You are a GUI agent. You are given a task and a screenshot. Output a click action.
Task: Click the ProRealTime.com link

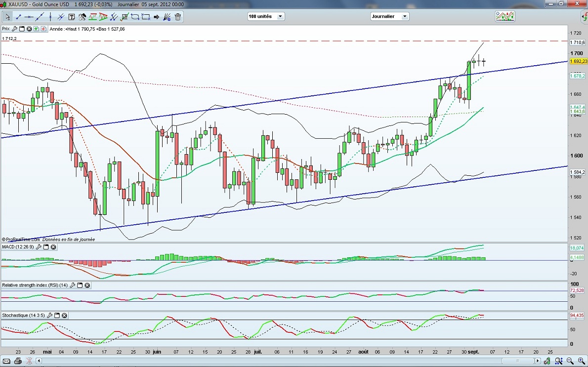[22, 240]
